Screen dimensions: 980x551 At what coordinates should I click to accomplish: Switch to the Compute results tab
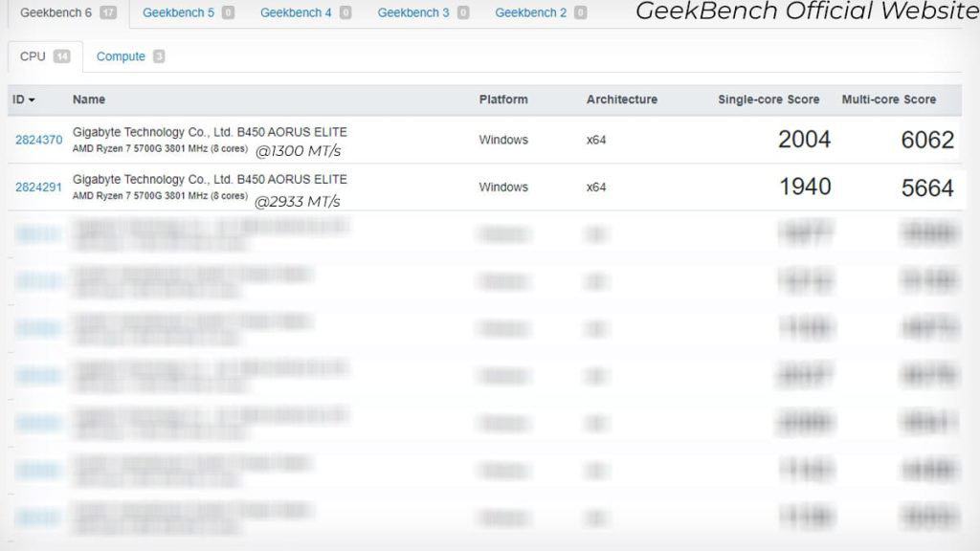[130, 56]
